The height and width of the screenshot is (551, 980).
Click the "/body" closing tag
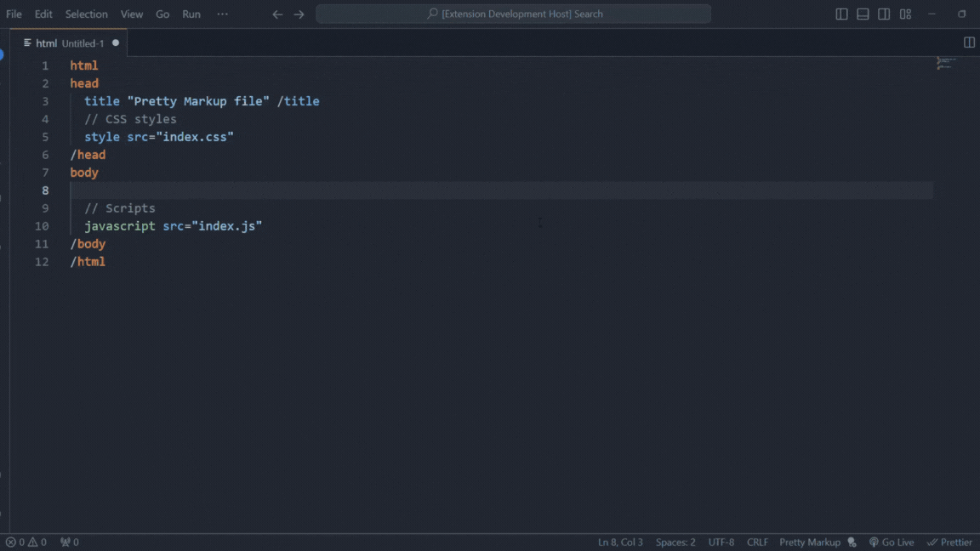88,244
